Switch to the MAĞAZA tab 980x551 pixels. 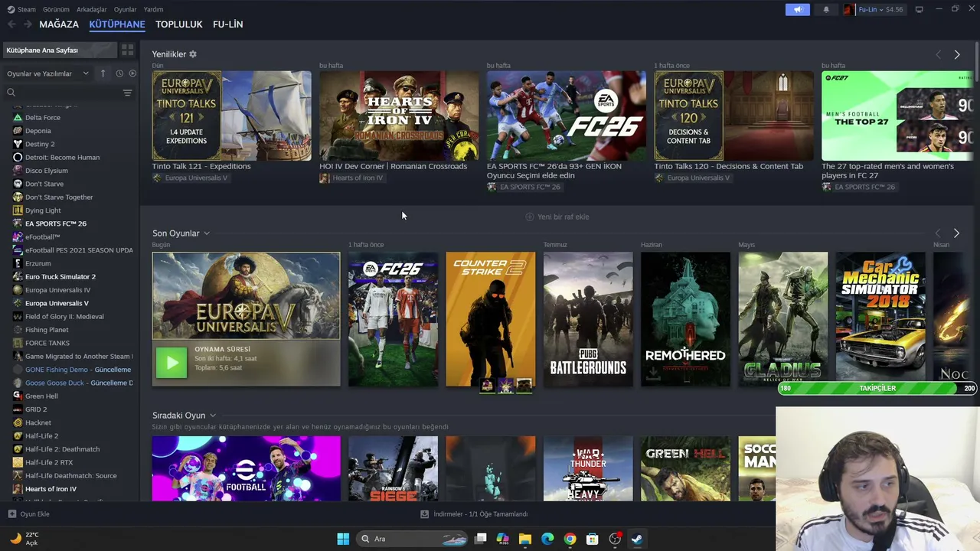(59, 24)
